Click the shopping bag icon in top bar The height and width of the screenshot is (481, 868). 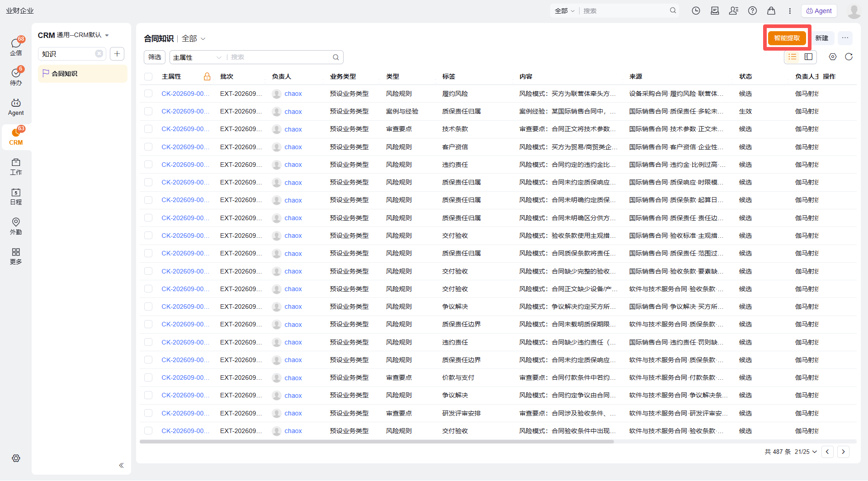pos(771,11)
